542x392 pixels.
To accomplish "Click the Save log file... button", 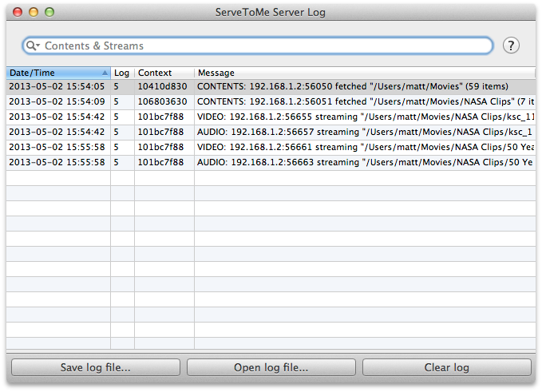I will 96,367.
